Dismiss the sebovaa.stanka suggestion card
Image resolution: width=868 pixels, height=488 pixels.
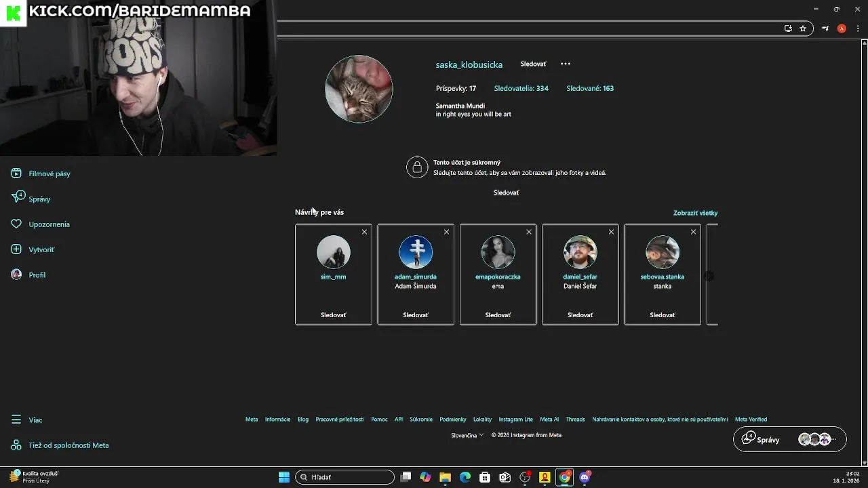(x=693, y=232)
